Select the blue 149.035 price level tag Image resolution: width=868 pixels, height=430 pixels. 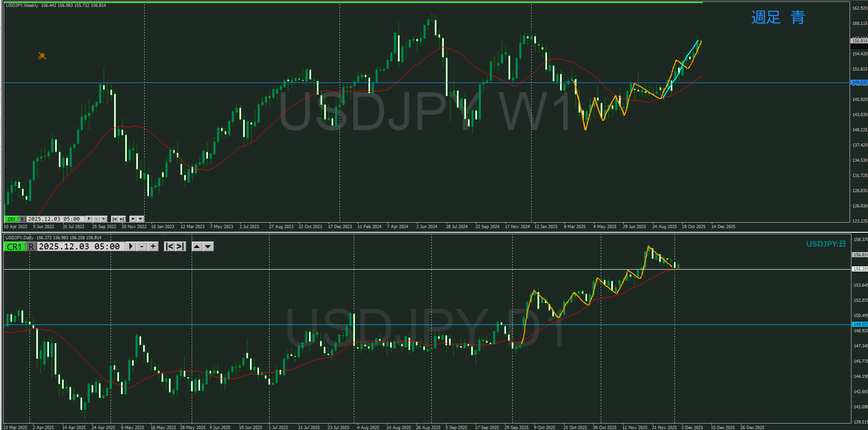pyautogui.click(x=859, y=82)
